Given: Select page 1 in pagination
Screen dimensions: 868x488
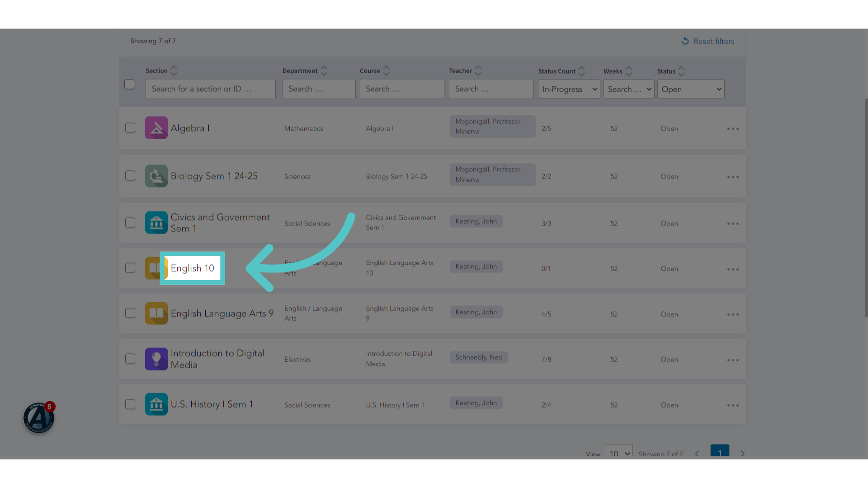Looking at the screenshot, I should (720, 452).
